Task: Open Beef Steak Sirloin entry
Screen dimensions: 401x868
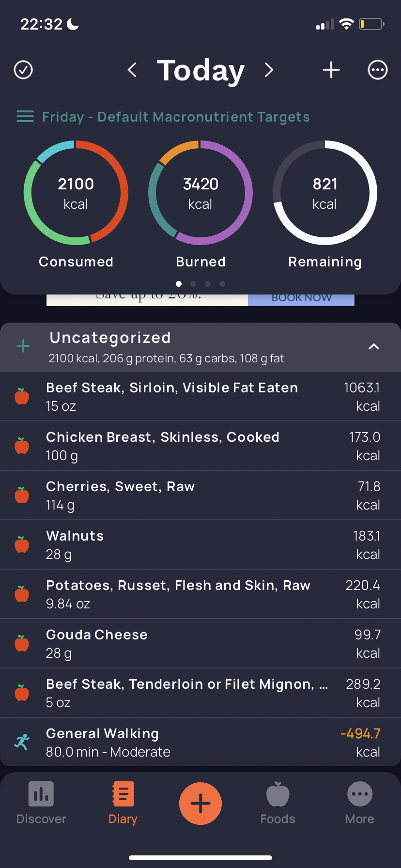Action: [200, 397]
